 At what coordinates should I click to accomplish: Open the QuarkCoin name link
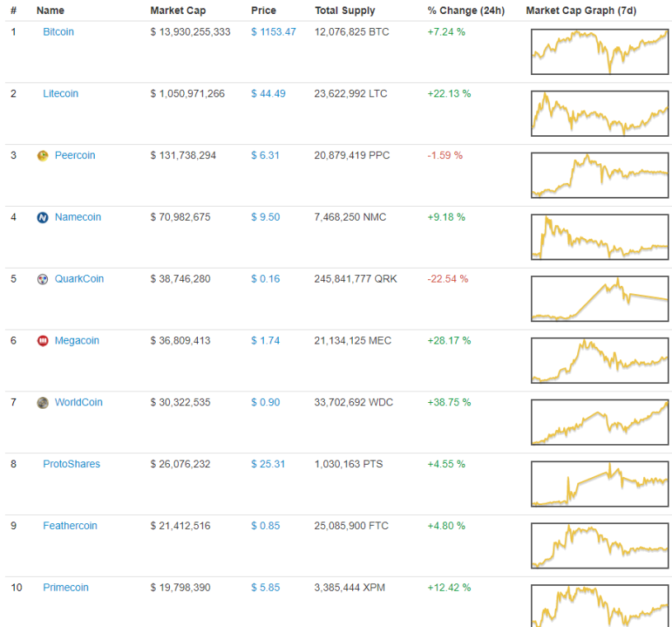(x=79, y=278)
